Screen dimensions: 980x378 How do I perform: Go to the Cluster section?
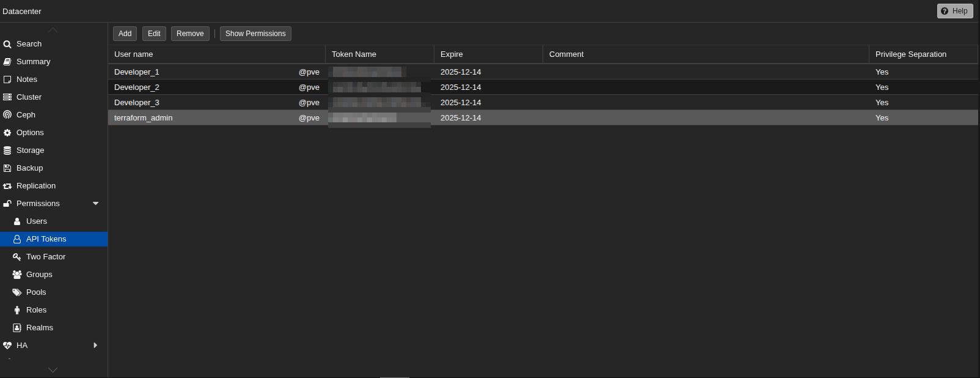point(29,97)
